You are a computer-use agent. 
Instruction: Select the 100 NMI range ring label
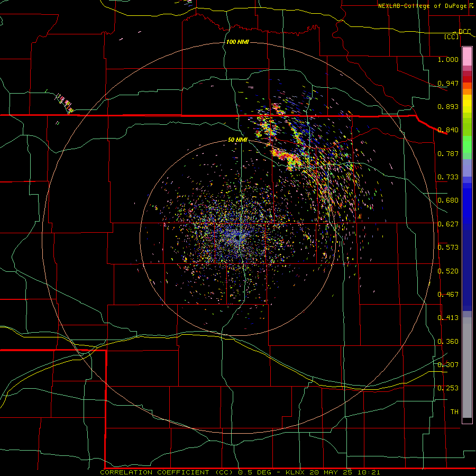237,42
